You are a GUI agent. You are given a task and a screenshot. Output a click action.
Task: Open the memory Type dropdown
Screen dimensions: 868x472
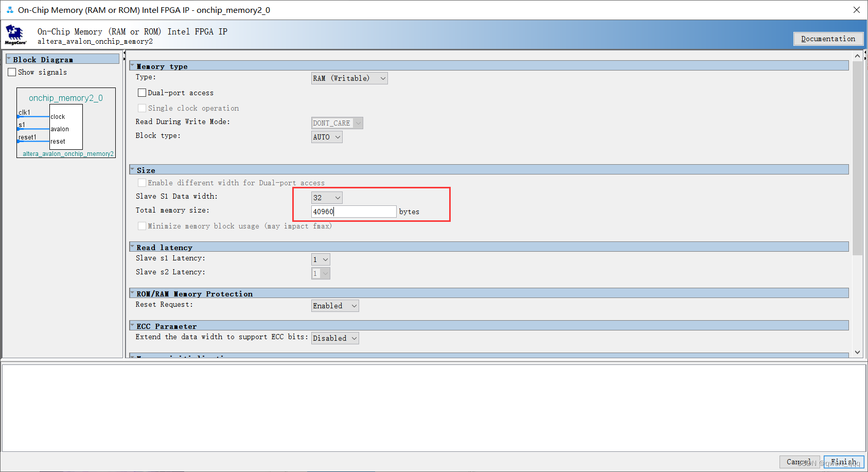349,78
